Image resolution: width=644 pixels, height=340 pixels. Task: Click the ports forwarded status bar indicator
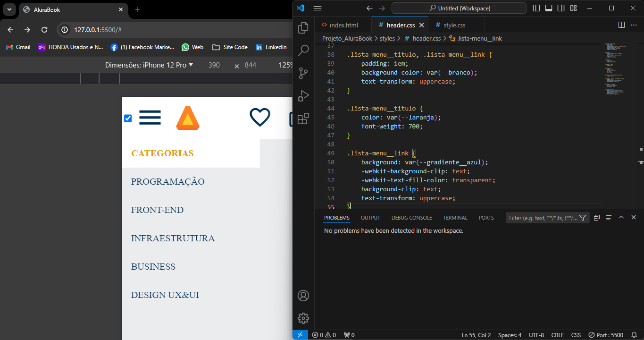(x=349, y=335)
